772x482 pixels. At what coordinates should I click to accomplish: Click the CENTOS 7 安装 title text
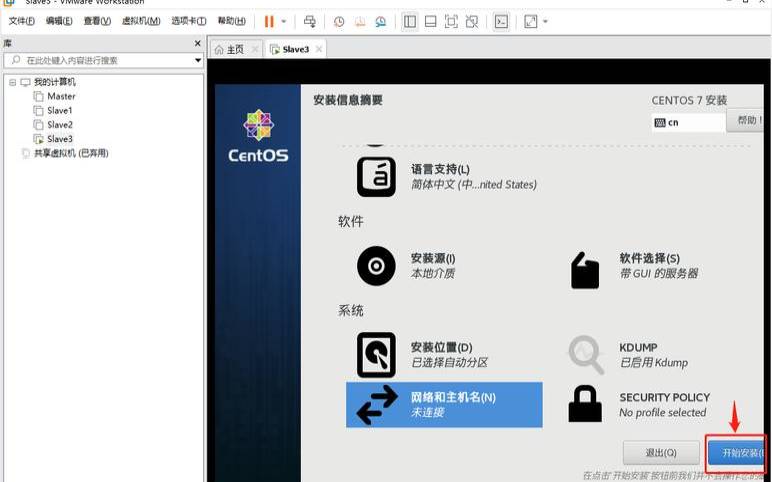click(689, 100)
